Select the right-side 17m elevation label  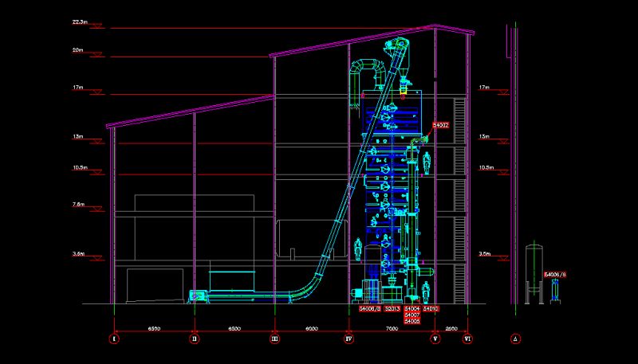click(484, 87)
